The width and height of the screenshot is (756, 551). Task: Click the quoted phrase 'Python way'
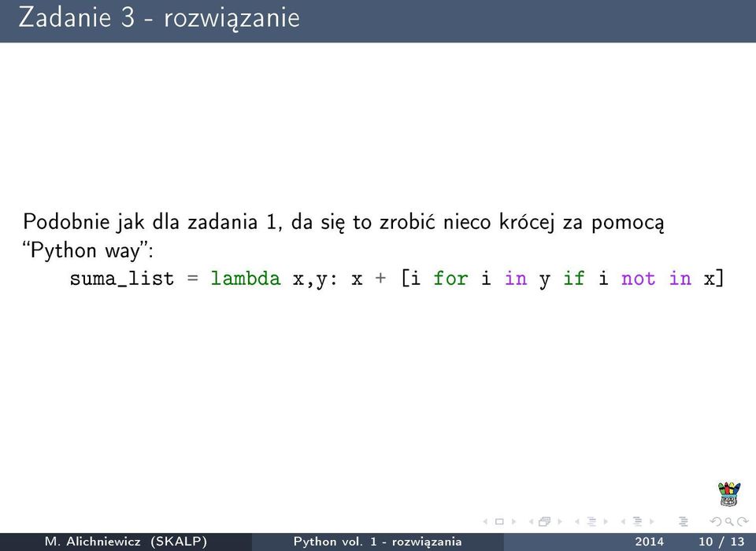pos(88,250)
